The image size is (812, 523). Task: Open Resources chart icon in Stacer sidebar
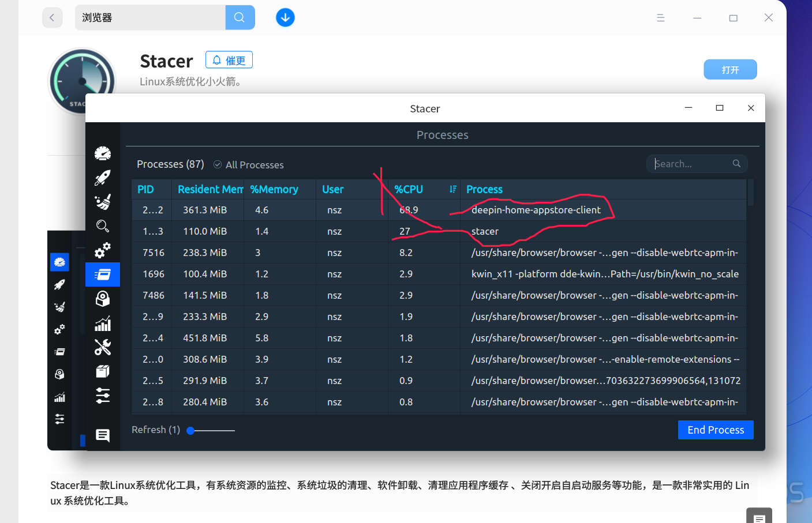[103, 323]
